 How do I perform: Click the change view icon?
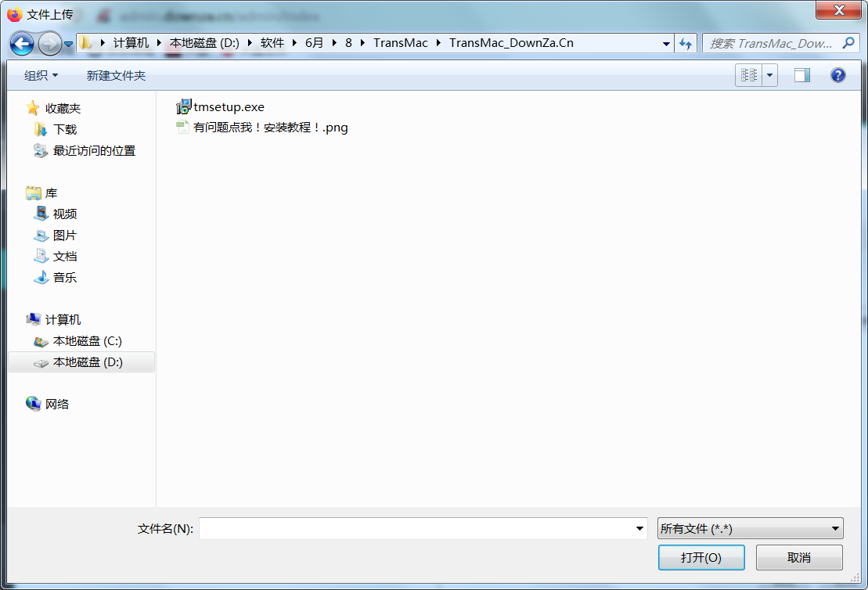pos(749,75)
